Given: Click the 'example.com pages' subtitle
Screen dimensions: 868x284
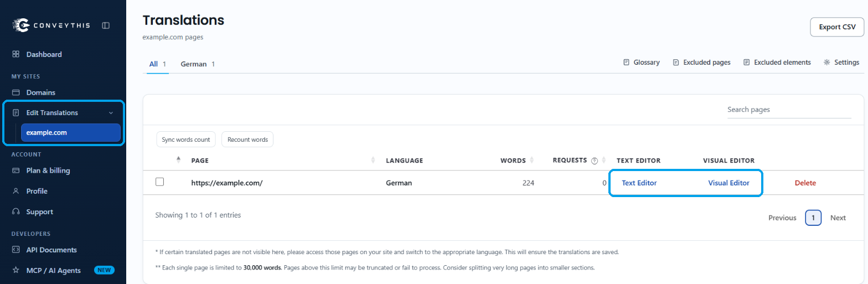Looking at the screenshot, I should [173, 38].
